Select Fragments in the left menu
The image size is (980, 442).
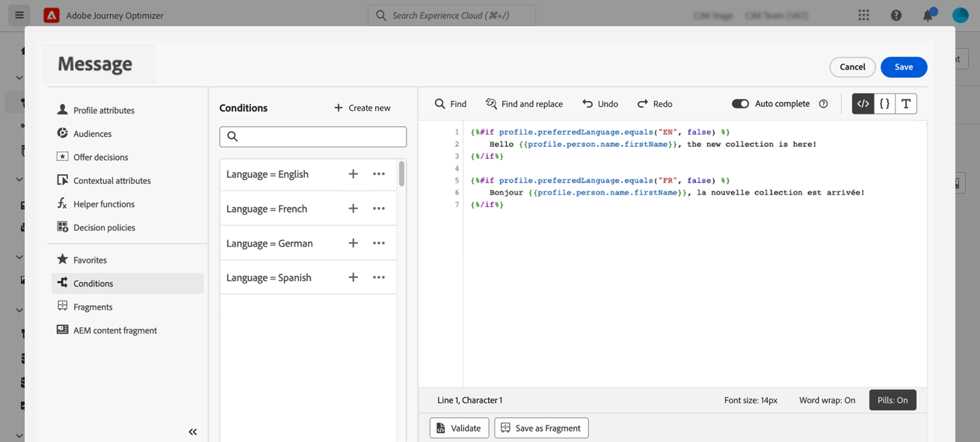click(93, 307)
